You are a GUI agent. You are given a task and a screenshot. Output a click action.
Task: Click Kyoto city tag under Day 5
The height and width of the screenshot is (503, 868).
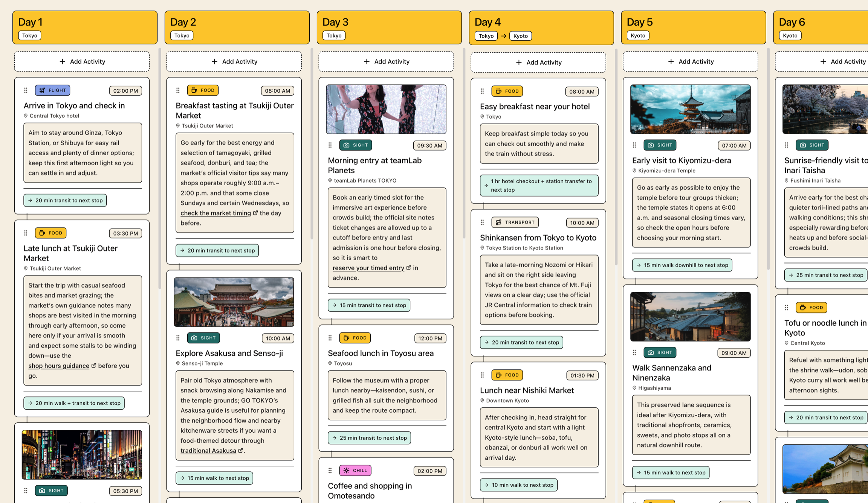[638, 35]
